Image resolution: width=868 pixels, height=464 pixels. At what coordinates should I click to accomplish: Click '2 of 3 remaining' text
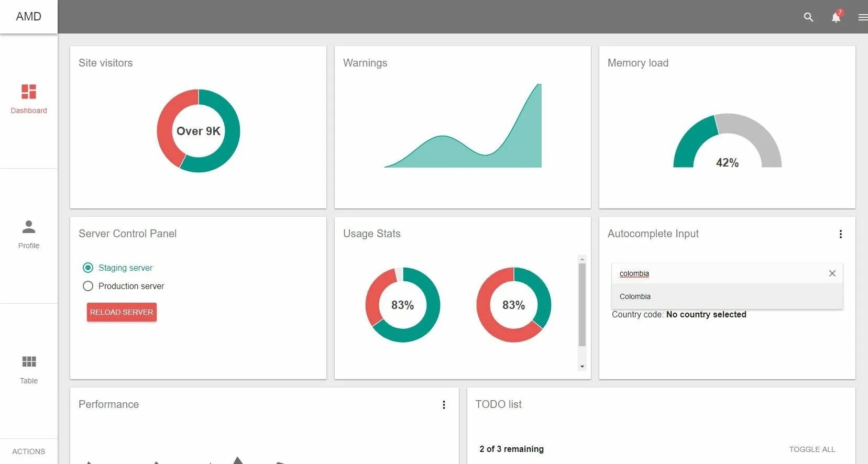511,449
